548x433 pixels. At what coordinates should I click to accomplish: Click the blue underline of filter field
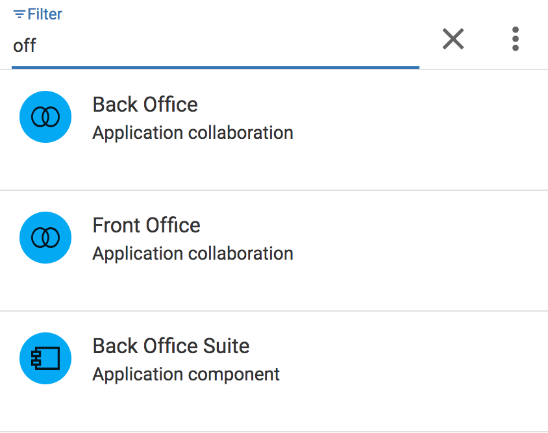(x=216, y=67)
